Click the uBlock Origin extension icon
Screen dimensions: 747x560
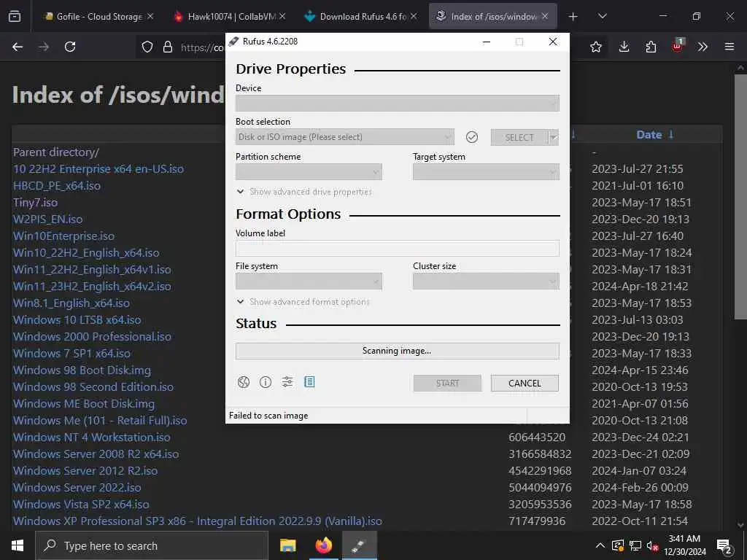pyautogui.click(x=678, y=46)
